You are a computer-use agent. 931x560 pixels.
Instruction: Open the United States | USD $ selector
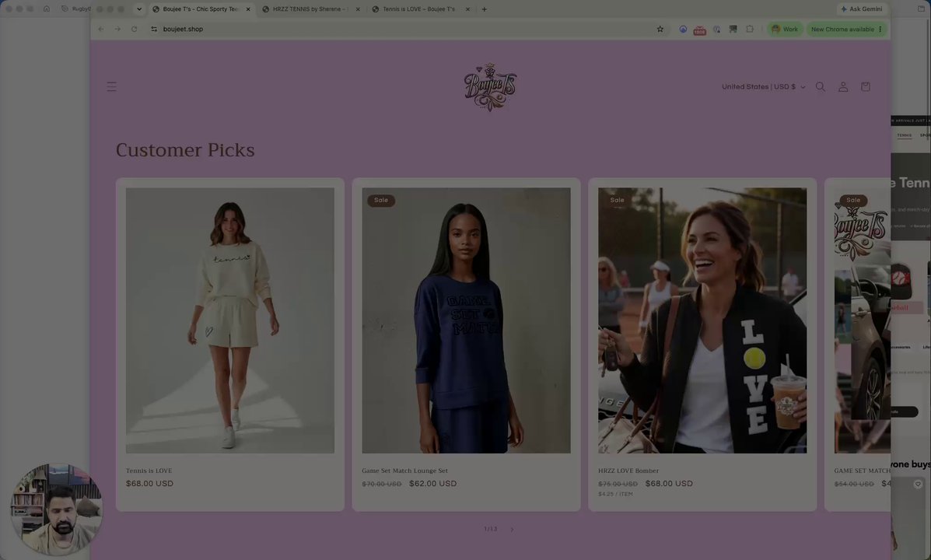[x=763, y=86]
